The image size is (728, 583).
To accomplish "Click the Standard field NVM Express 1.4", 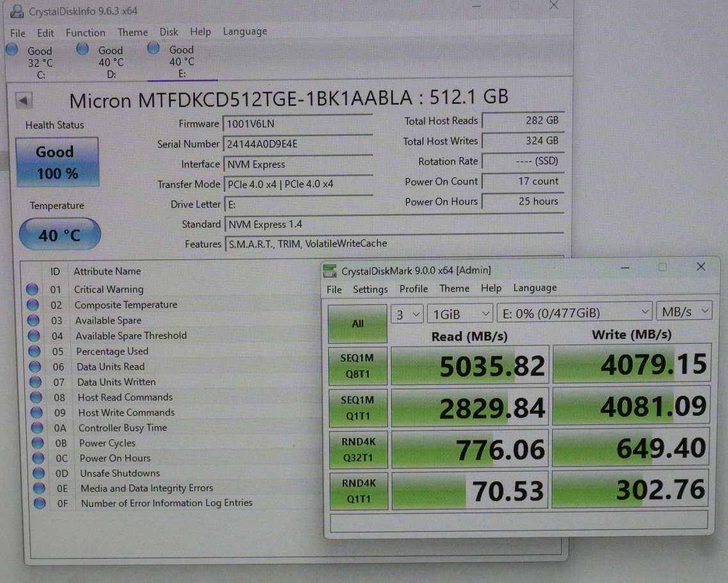I will (394, 224).
